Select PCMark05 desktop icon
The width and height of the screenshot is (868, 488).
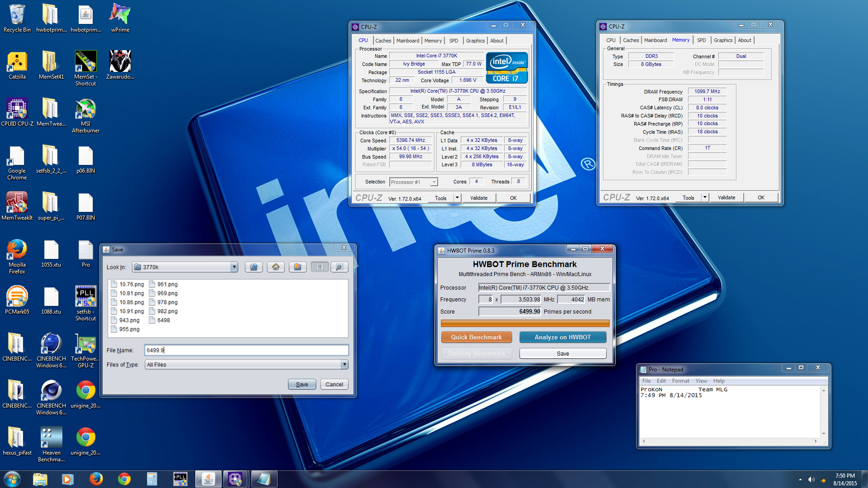pyautogui.click(x=17, y=300)
